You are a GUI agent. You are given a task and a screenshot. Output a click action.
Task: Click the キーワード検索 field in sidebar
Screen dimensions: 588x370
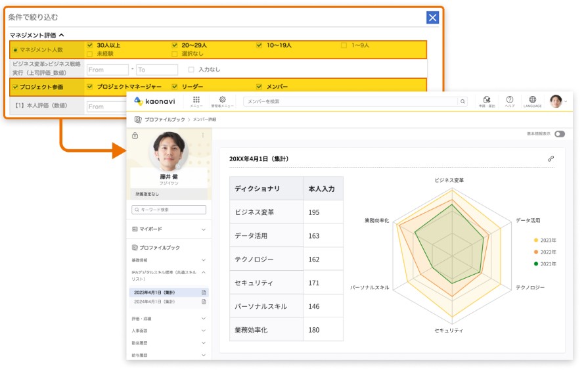(169, 210)
